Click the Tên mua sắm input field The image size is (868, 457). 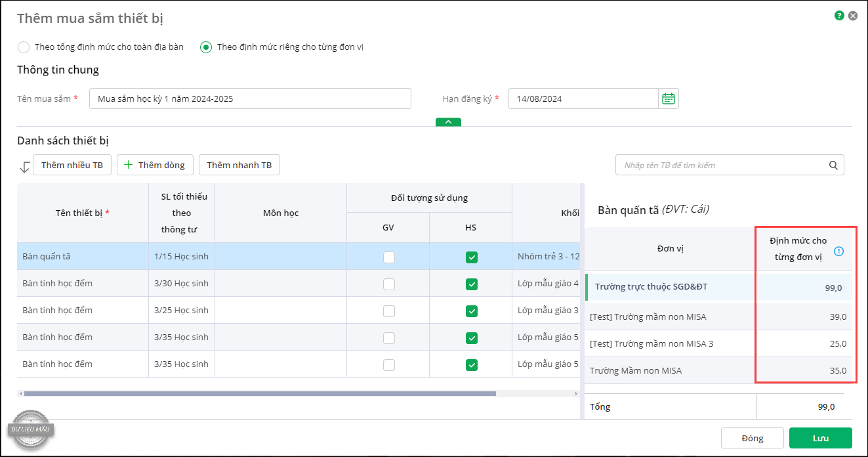point(250,98)
